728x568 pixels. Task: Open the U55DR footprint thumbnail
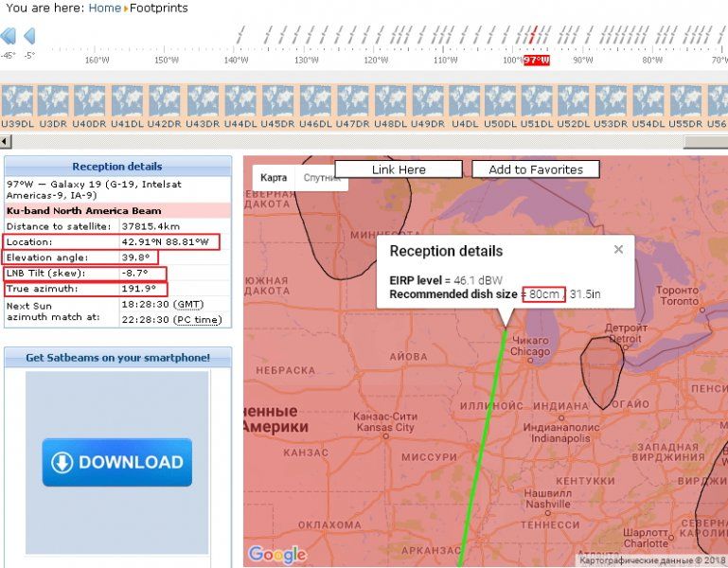click(x=685, y=101)
